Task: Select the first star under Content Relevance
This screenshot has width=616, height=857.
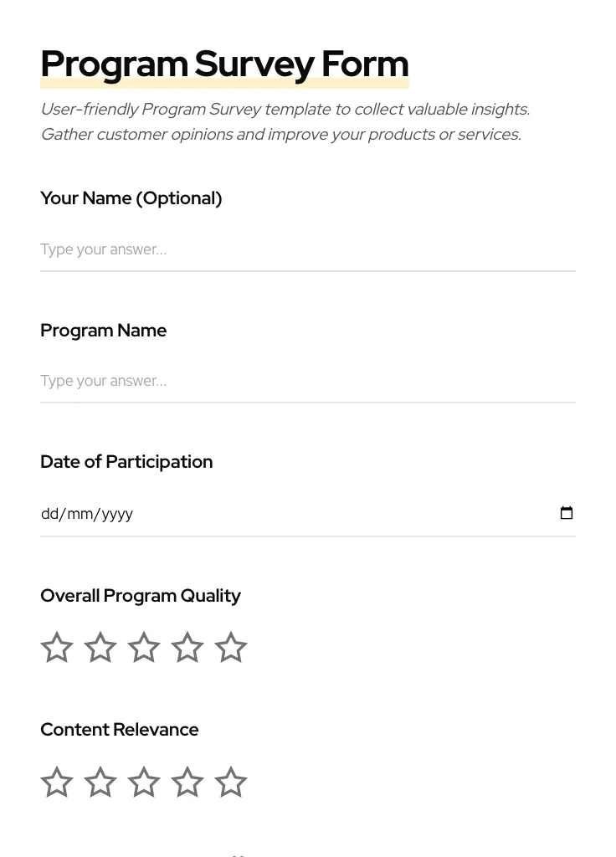Action: [x=56, y=782]
